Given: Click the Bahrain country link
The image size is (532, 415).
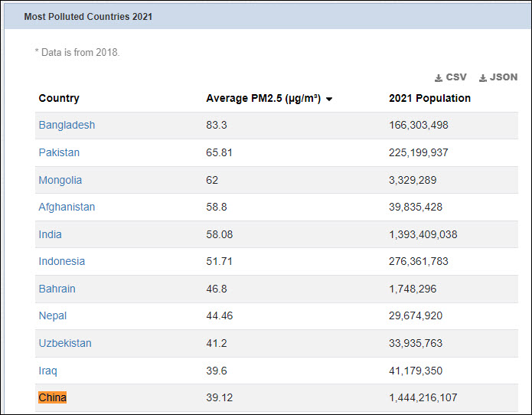Looking at the screenshot, I should click(x=57, y=289).
